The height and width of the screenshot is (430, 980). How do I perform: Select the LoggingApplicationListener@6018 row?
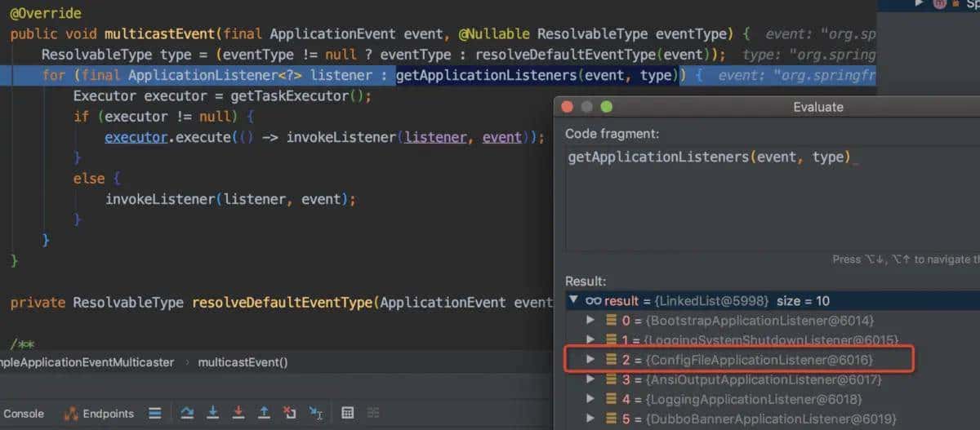[753, 399]
